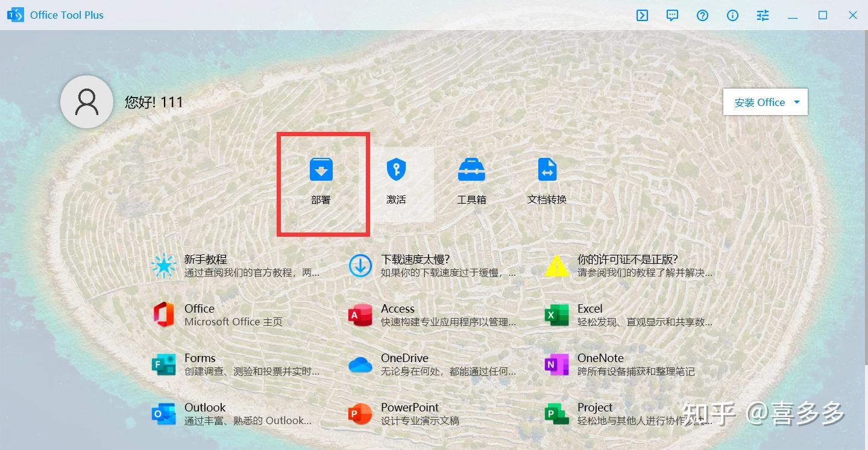Open the help question mark icon
Image resolution: width=868 pixels, height=450 pixels.
coord(703,16)
